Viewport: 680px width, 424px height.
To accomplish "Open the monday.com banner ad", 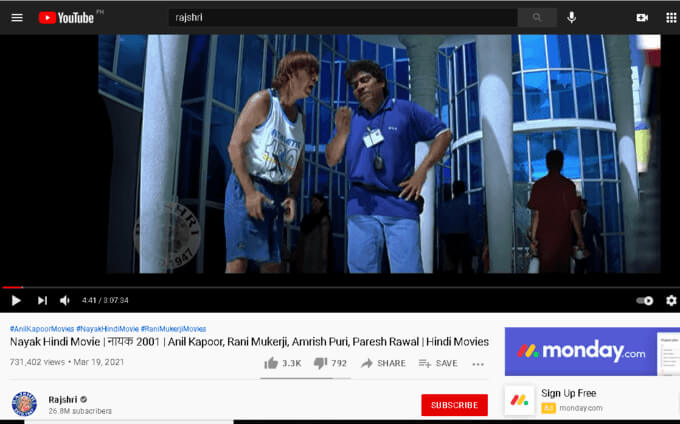I will (592, 352).
